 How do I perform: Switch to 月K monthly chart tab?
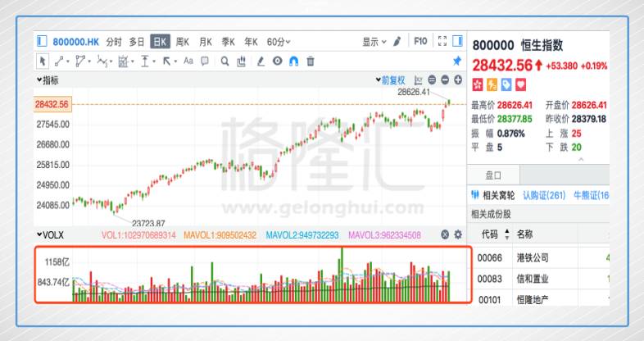[x=206, y=42]
